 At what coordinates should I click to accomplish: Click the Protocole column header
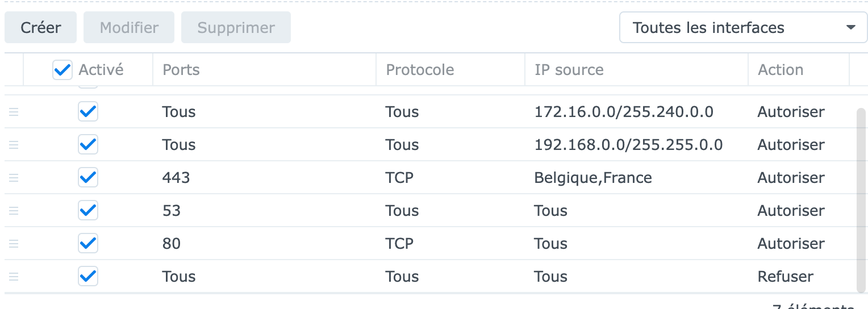coord(450,70)
